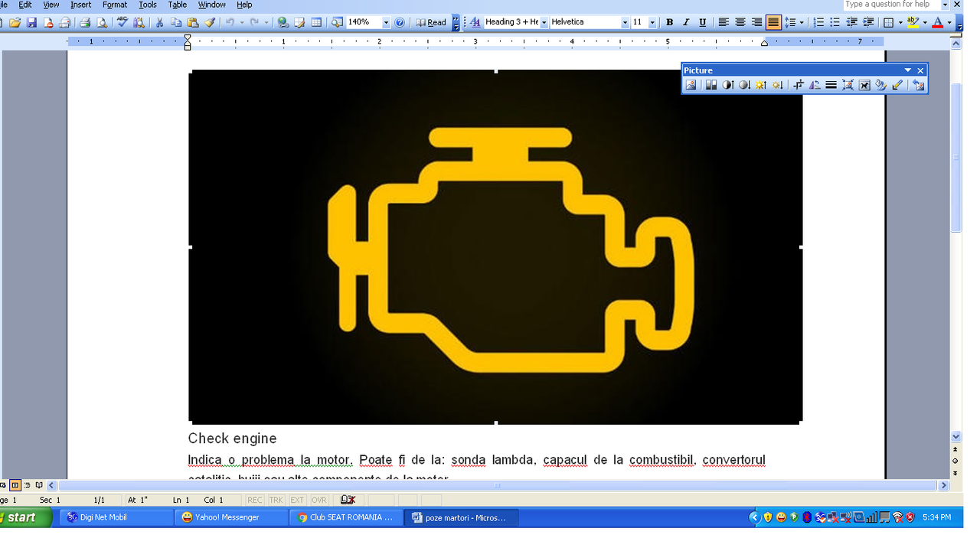Click the Spelling and Grammar check icon

coord(122,22)
